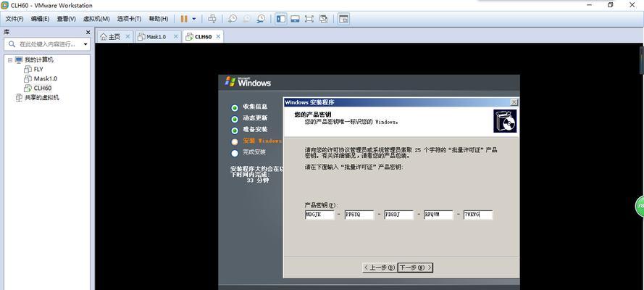Open the 查看(V) menu
This screenshot has height=290, width=644.
point(66,19)
